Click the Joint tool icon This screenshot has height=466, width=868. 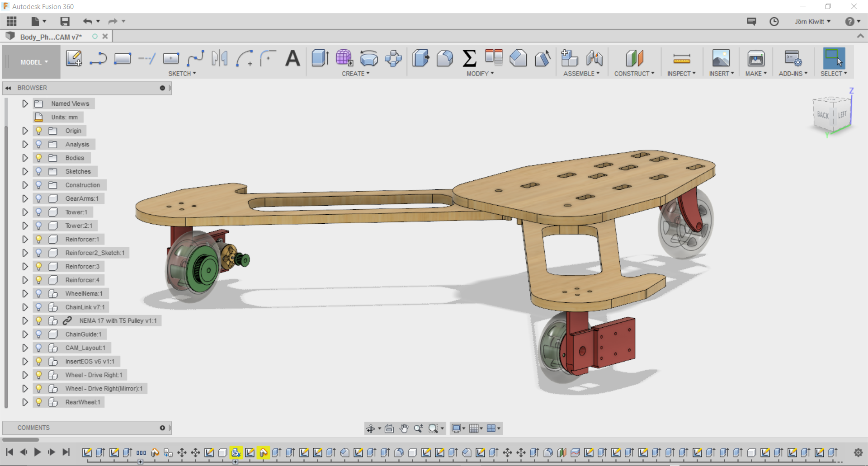pos(594,58)
